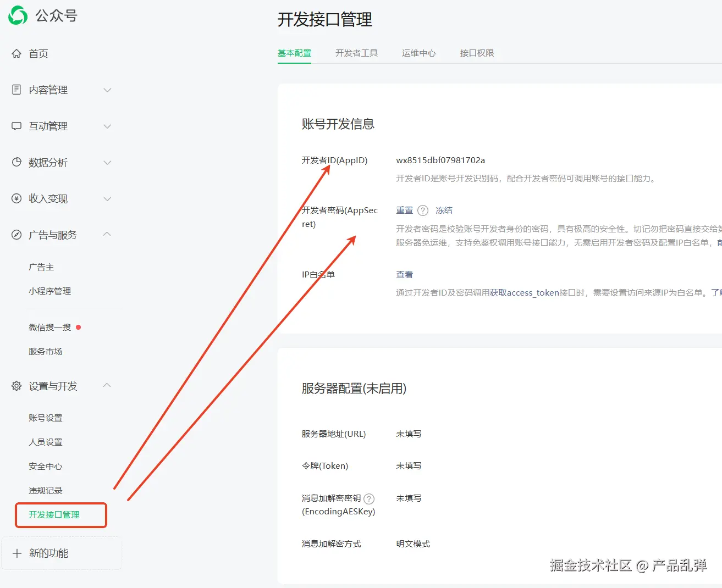This screenshot has height=588, width=722.
Task: Click the 消息加解密方式 label
Action: (332, 544)
